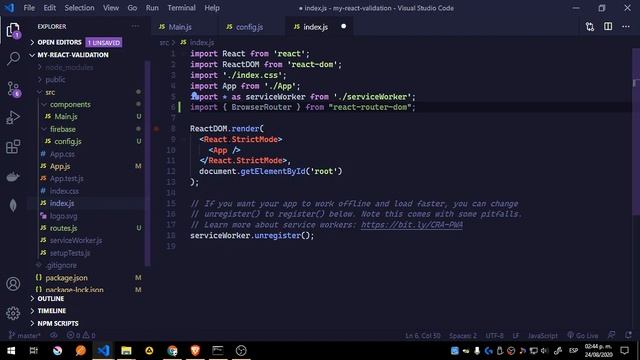Toggle breakpoint on line 8

(156, 129)
